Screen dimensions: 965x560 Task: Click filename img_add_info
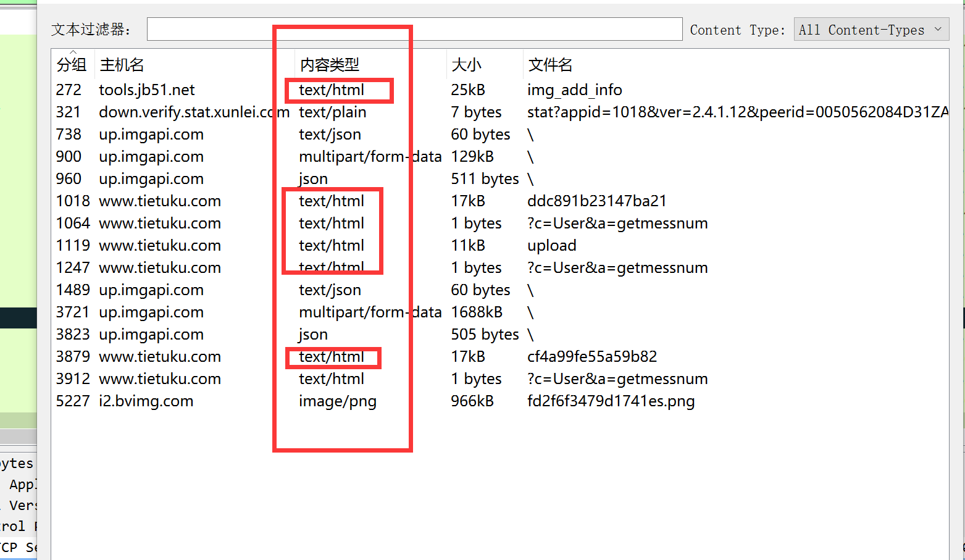click(575, 90)
